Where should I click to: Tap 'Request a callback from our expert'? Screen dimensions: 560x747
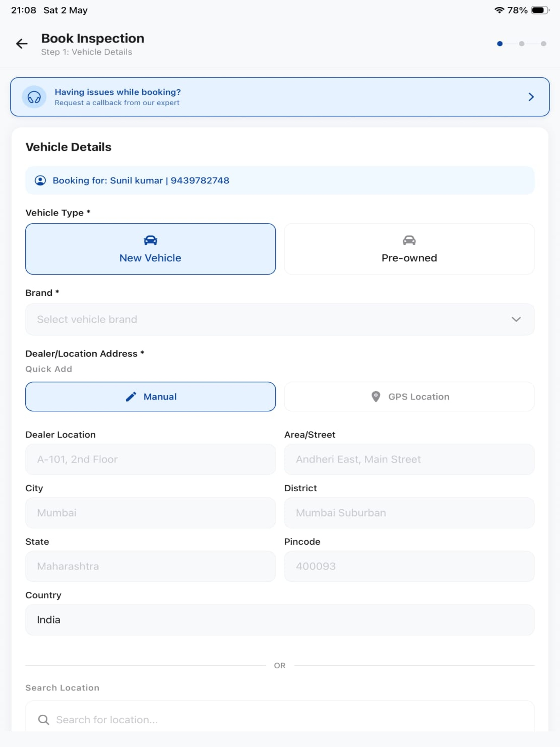[117, 103]
